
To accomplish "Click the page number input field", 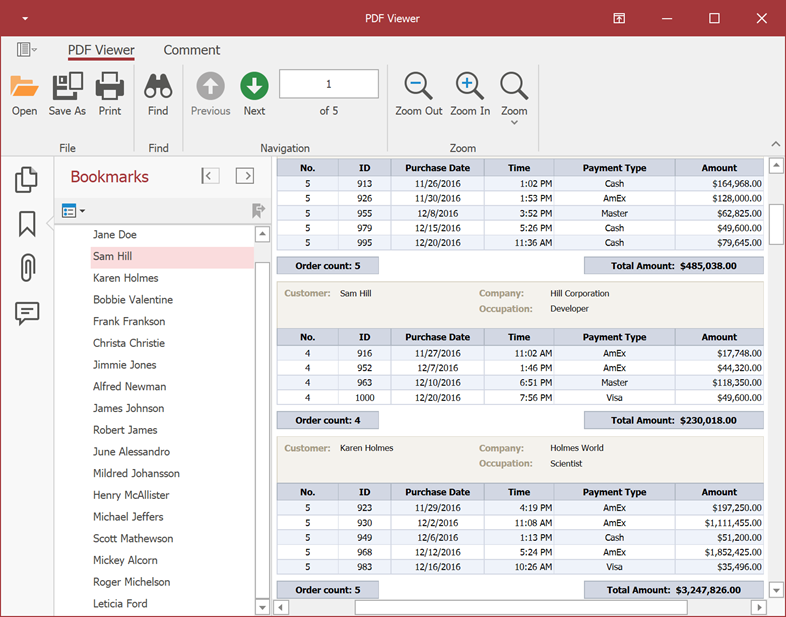I will [329, 84].
